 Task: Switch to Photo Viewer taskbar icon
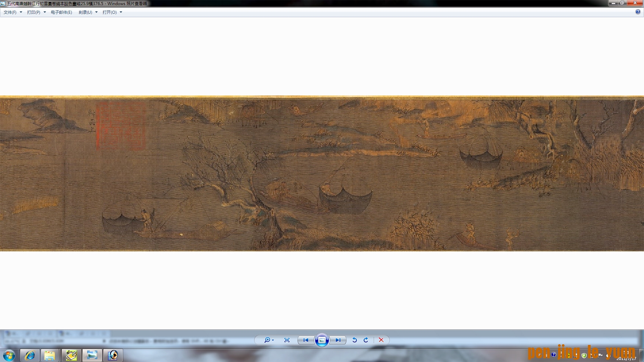[x=92, y=355]
